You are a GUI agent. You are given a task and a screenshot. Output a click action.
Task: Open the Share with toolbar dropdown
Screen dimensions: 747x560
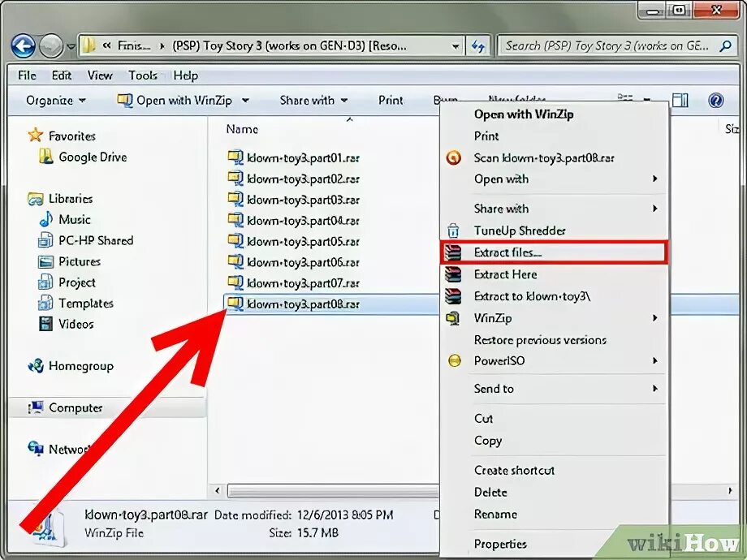pyautogui.click(x=313, y=100)
